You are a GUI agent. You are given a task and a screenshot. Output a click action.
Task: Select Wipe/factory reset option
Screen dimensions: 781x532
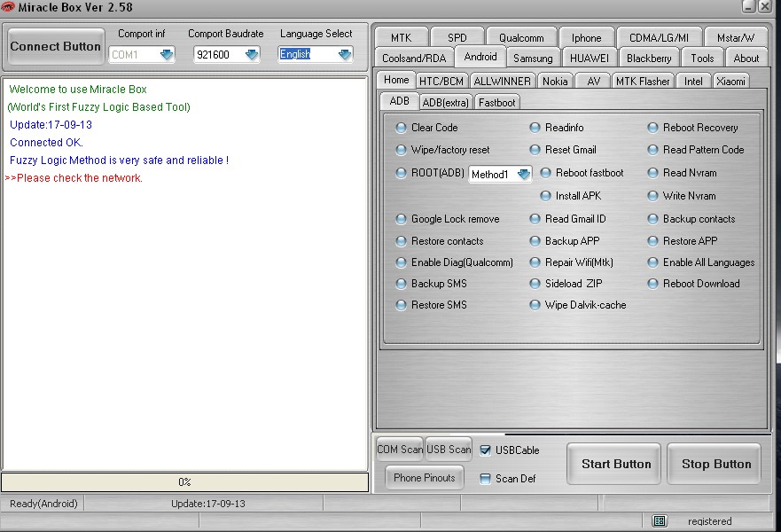(x=401, y=150)
